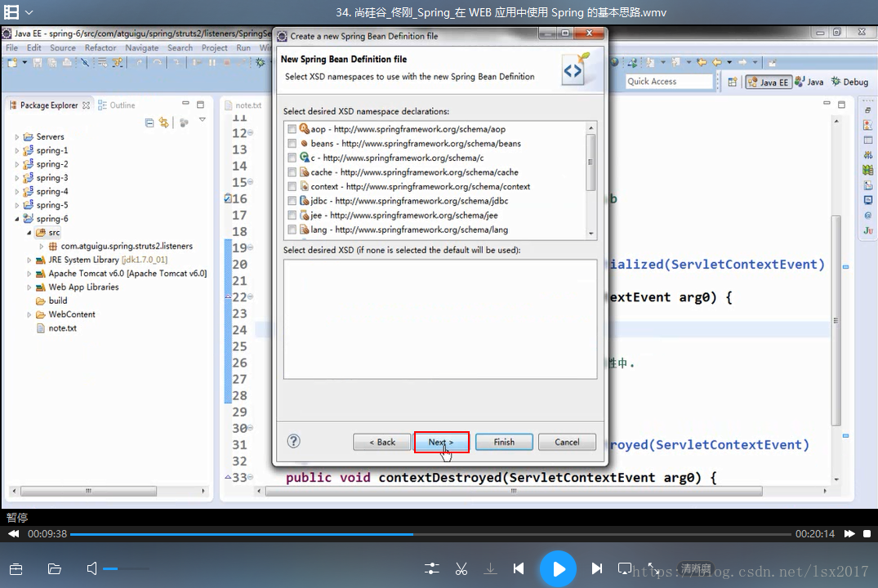Seek on the video progress bar
Screen dimensions: 878x588
[430, 534]
